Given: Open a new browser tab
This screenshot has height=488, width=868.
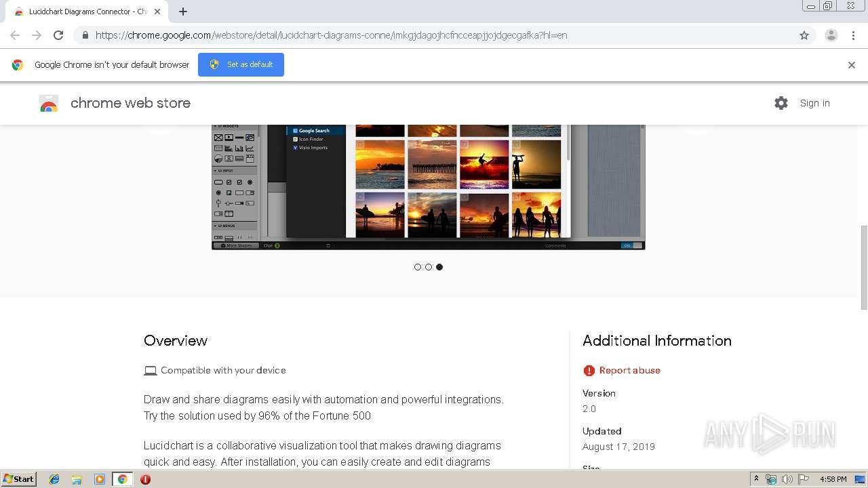Looking at the screenshot, I should 183,12.
